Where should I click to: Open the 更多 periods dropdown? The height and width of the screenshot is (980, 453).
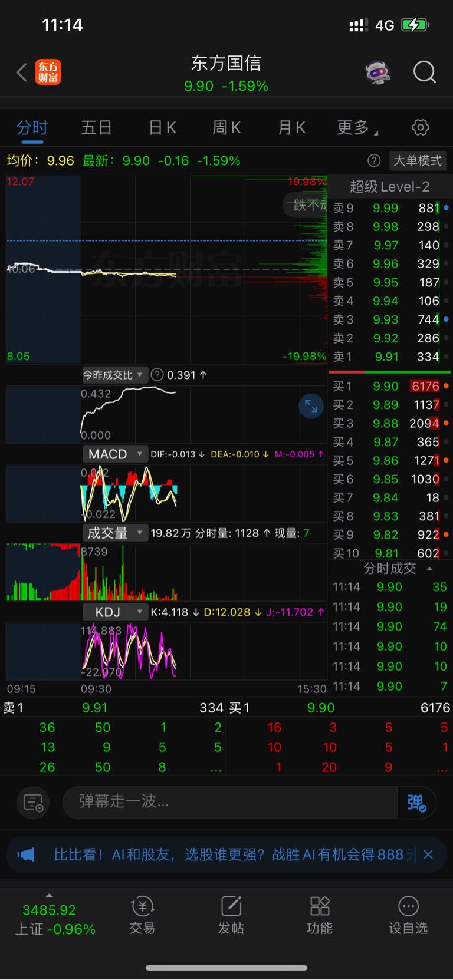pyautogui.click(x=357, y=127)
